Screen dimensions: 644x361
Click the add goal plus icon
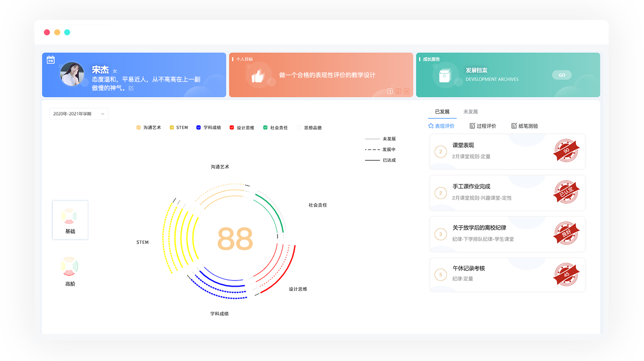[x=406, y=91]
